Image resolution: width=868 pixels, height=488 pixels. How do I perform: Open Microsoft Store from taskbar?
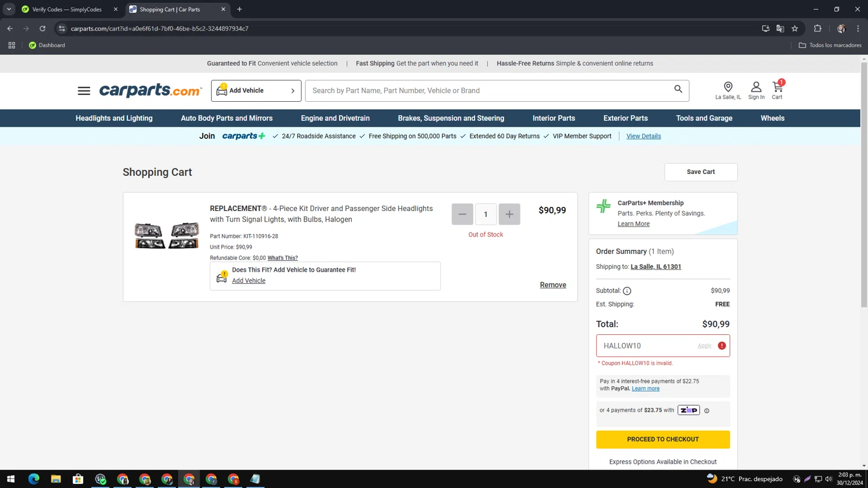78,479
